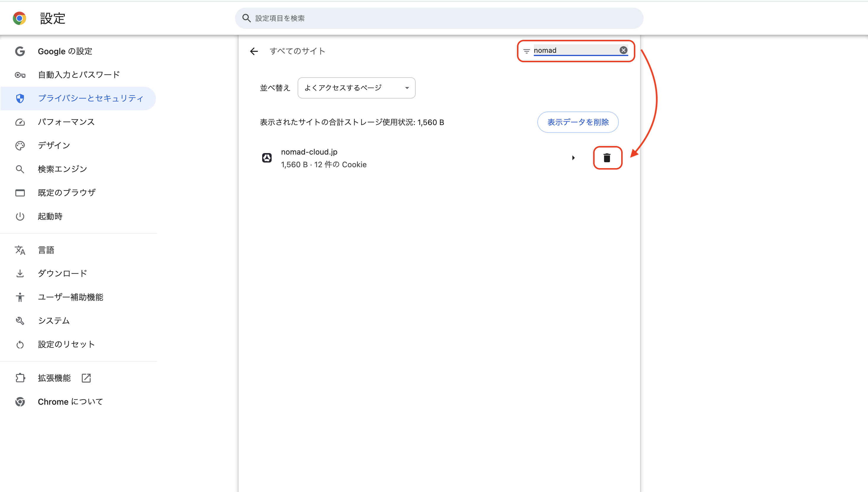This screenshot has height=492, width=868.
Task: Click the 設定 page title
Action: [x=53, y=18]
